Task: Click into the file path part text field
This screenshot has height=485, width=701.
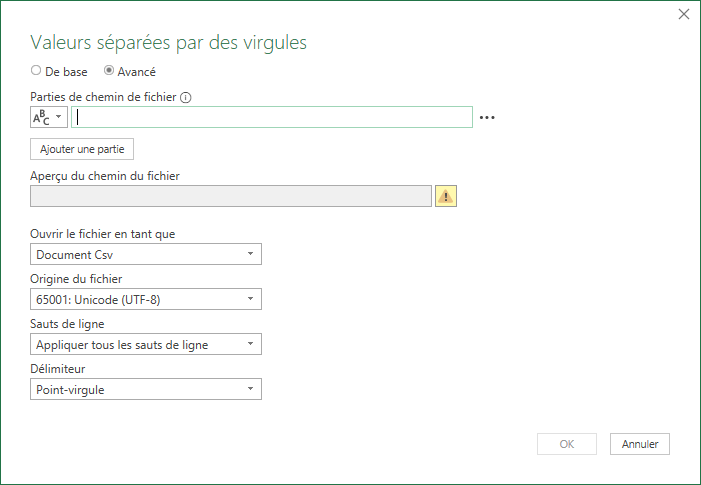Action: pyautogui.click(x=272, y=117)
